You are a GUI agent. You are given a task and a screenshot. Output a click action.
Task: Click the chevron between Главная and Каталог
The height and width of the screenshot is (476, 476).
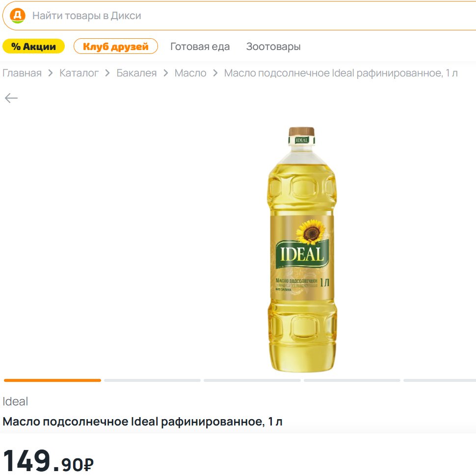click(x=51, y=74)
